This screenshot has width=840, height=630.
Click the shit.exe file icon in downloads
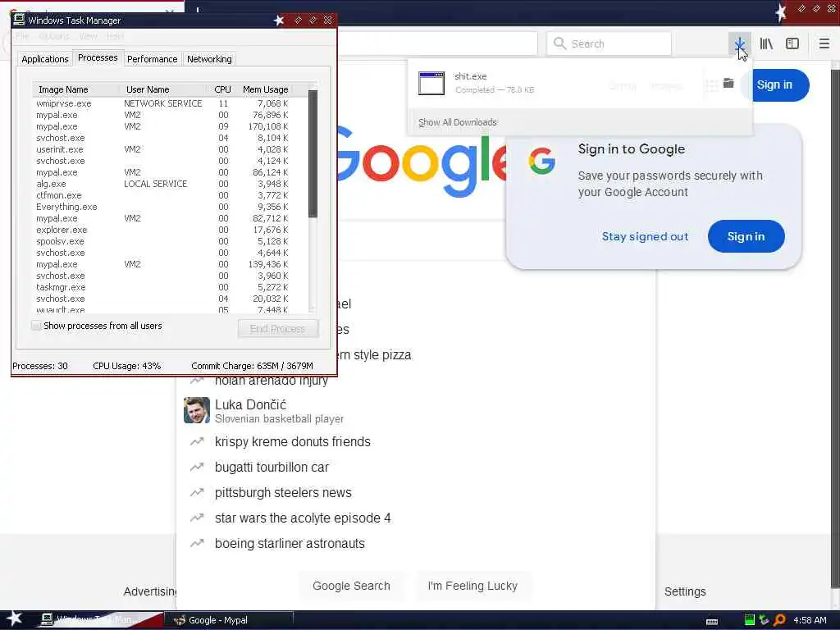click(x=431, y=83)
